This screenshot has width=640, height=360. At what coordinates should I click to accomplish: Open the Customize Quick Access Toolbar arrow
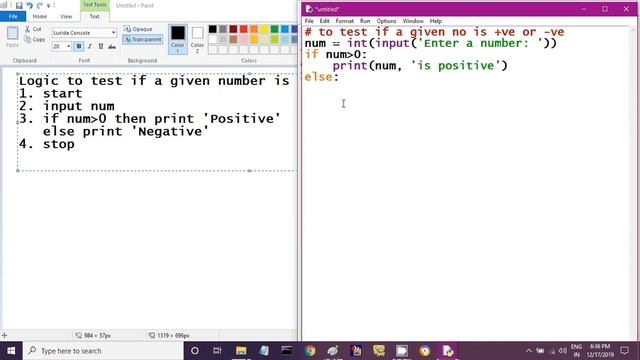pos(49,5)
